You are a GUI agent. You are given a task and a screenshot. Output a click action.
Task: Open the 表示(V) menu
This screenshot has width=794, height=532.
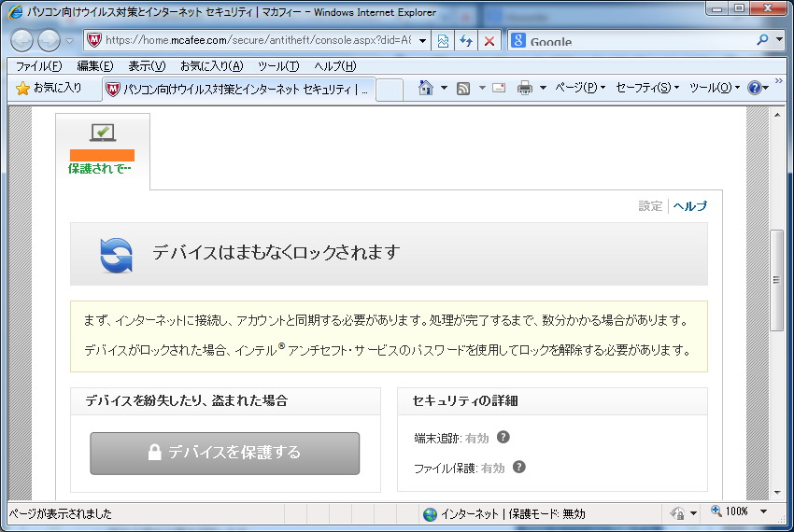pos(147,66)
